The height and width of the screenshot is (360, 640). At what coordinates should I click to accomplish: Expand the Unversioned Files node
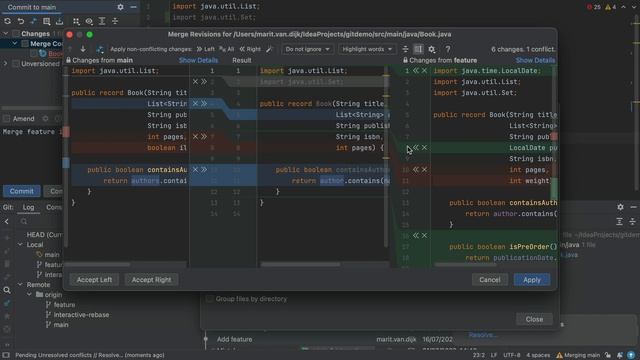pos(6,64)
